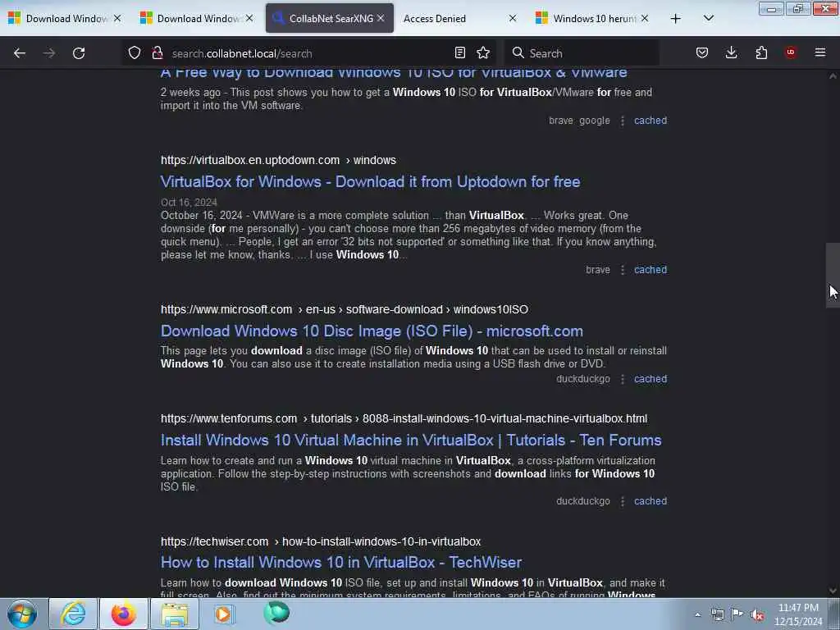840x630 pixels.
Task: Open Action Center flag tray icon
Action: click(737, 614)
